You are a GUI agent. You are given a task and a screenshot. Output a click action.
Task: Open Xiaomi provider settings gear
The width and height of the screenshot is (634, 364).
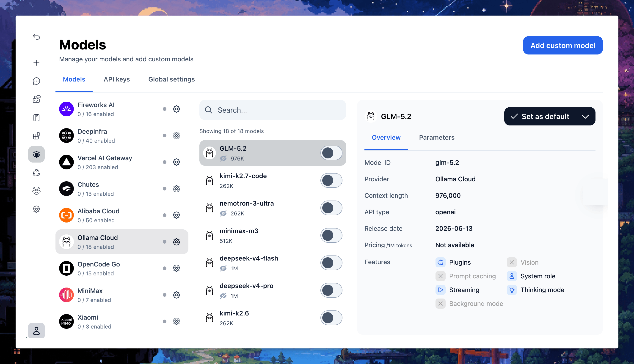click(x=176, y=321)
